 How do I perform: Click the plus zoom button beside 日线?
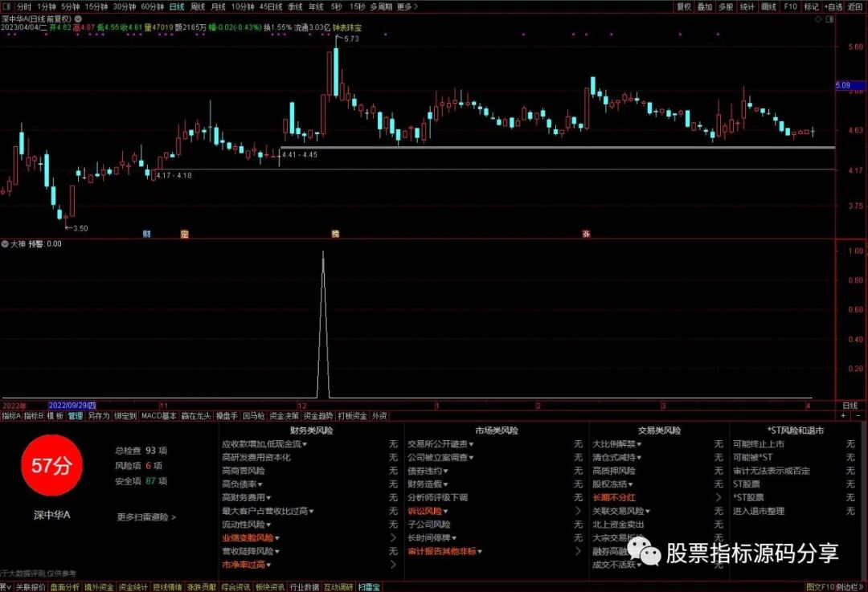[x=844, y=415]
